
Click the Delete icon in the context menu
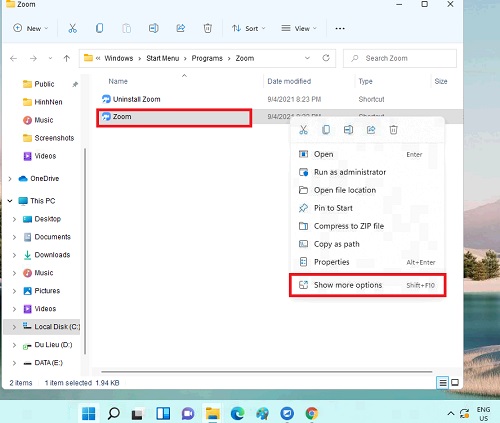393,130
